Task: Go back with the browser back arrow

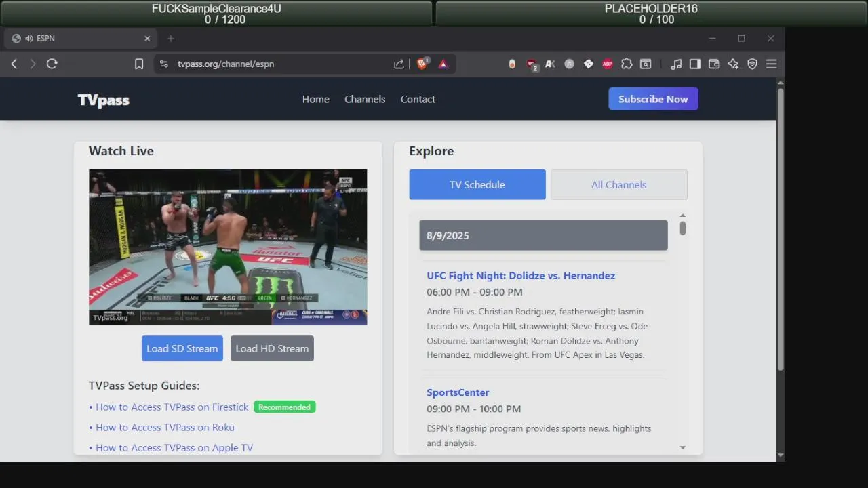Action: pos(14,64)
